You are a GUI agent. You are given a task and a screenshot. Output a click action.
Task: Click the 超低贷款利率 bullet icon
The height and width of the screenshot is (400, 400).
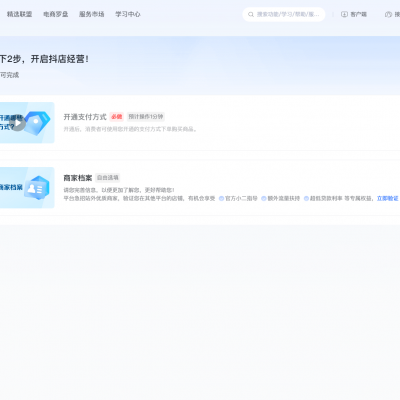306,198
